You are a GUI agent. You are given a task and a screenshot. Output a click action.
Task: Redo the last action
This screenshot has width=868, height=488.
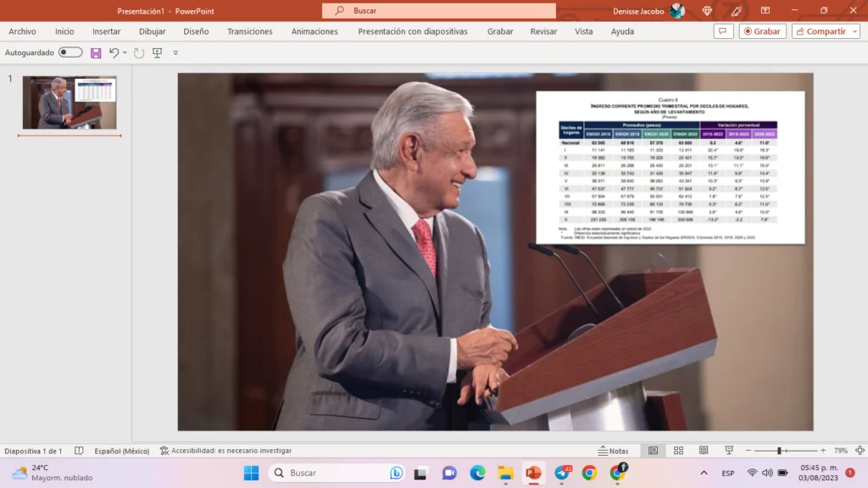139,53
